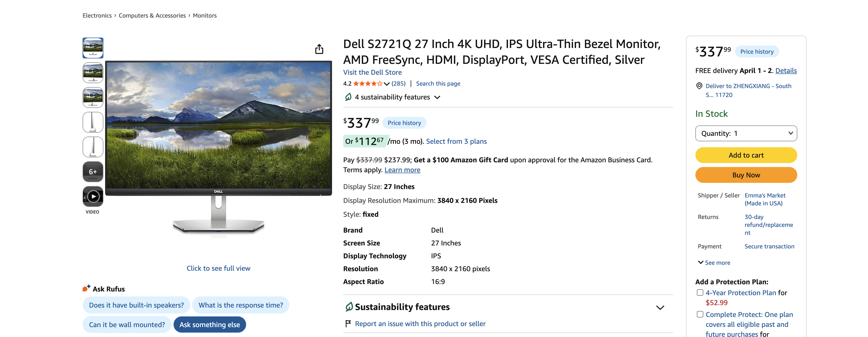The height and width of the screenshot is (337, 868).
Task: Open the Visit the Dell Store link
Action: [372, 72]
